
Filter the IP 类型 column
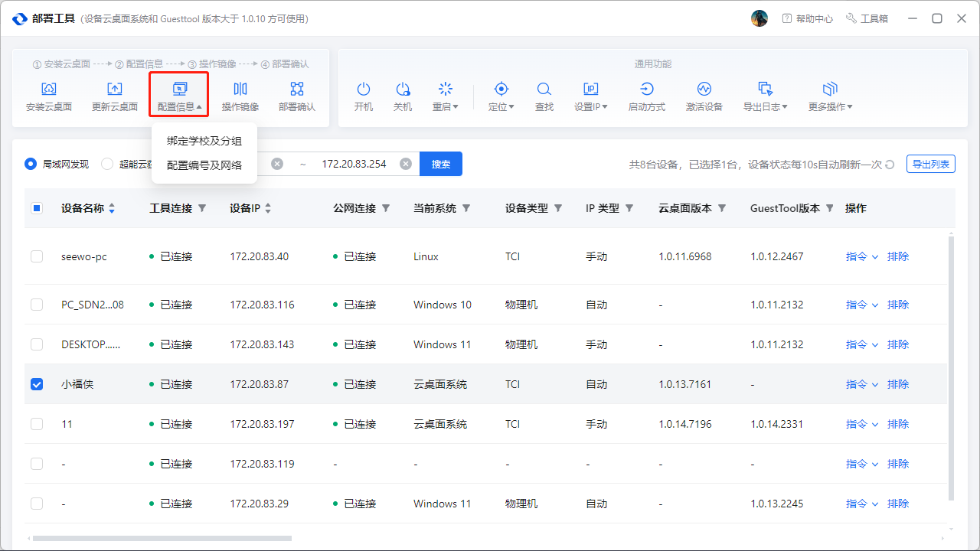(x=629, y=208)
